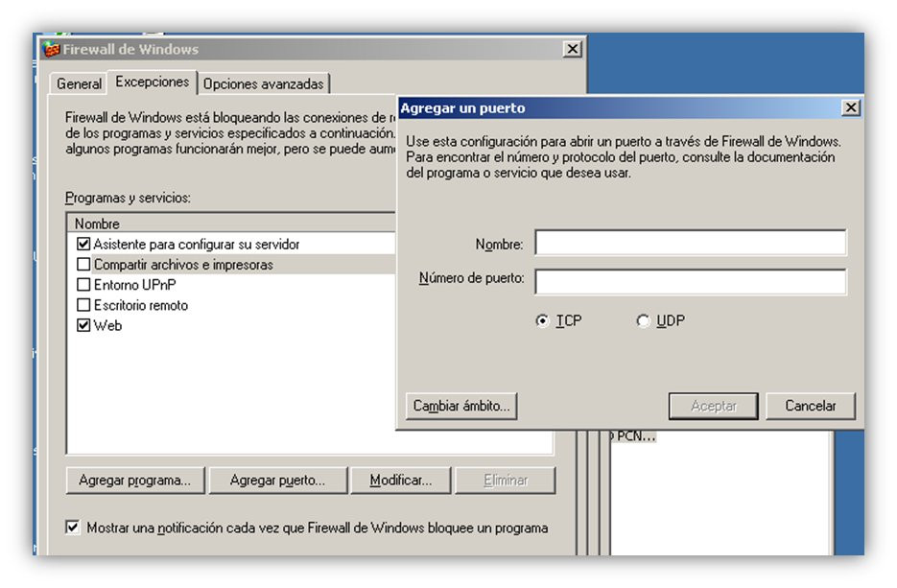Screen dimensions: 897x588
Task: Toggle Mostrar una notificación checkbox
Action: pyautogui.click(x=73, y=528)
